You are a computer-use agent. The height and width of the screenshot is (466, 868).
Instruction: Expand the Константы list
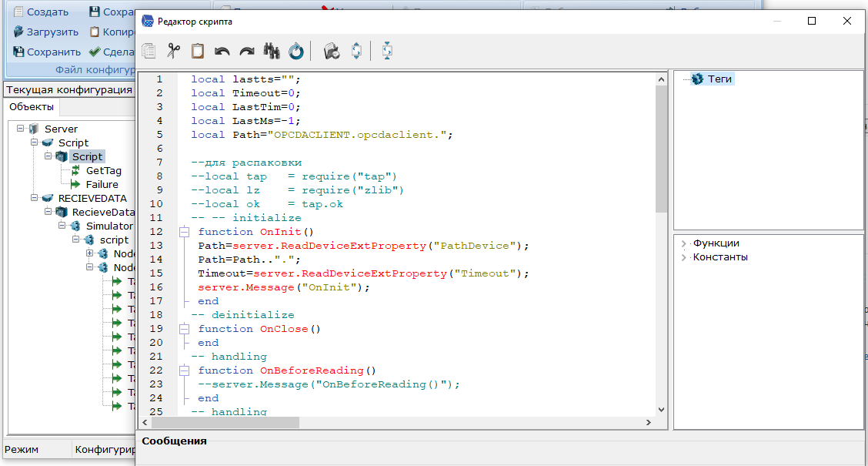click(x=683, y=257)
